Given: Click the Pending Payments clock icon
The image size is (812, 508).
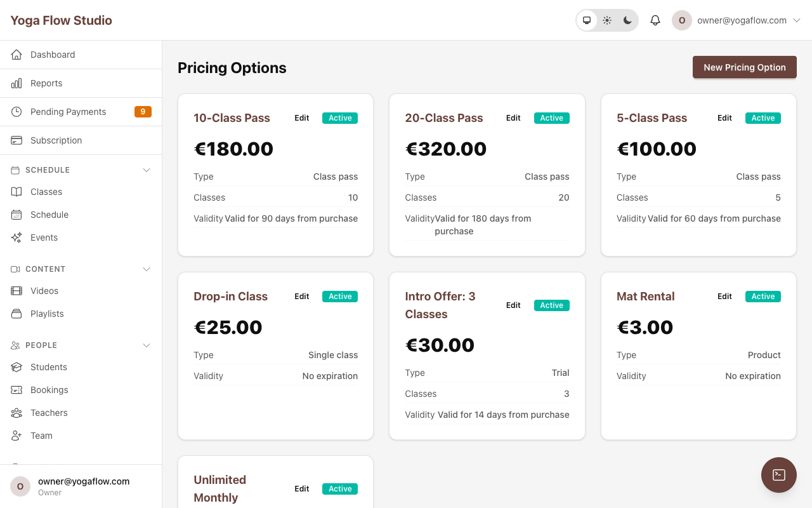Looking at the screenshot, I should tap(16, 112).
